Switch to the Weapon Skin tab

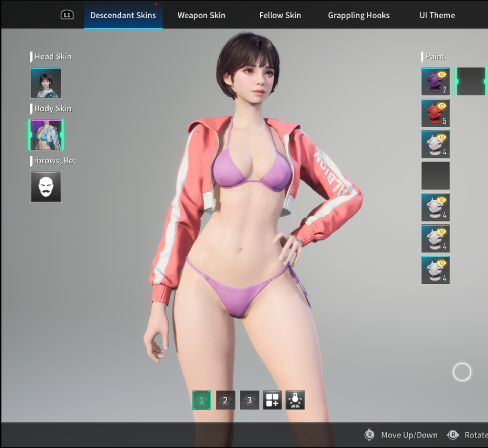pyautogui.click(x=201, y=15)
